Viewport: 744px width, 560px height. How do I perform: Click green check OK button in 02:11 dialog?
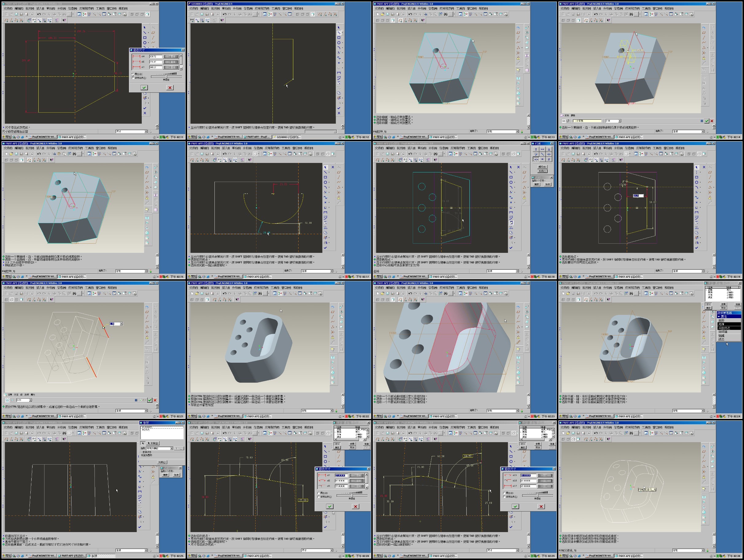[144, 87]
